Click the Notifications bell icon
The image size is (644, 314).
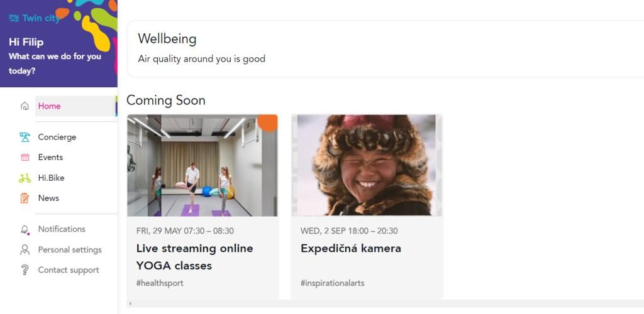[25, 230]
